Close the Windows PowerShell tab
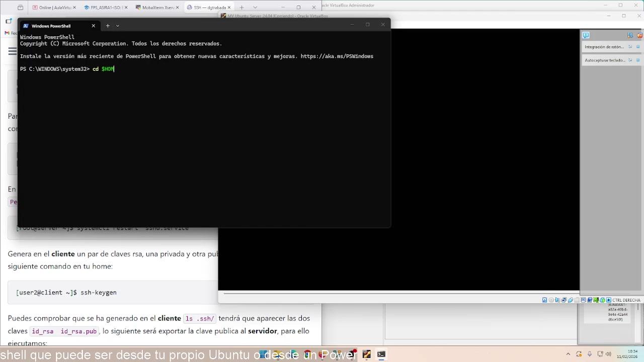The image size is (644, 362). pos(93,26)
